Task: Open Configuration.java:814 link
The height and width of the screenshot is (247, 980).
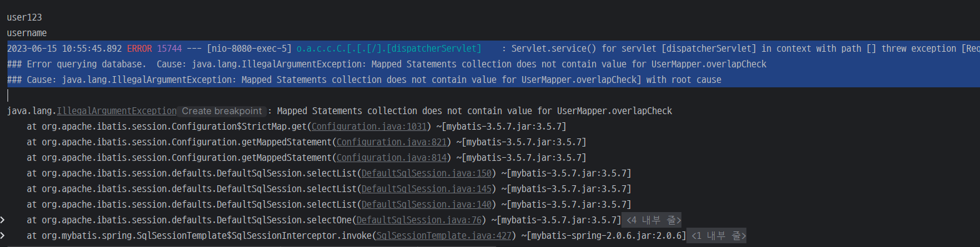Action: [x=392, y=158]
